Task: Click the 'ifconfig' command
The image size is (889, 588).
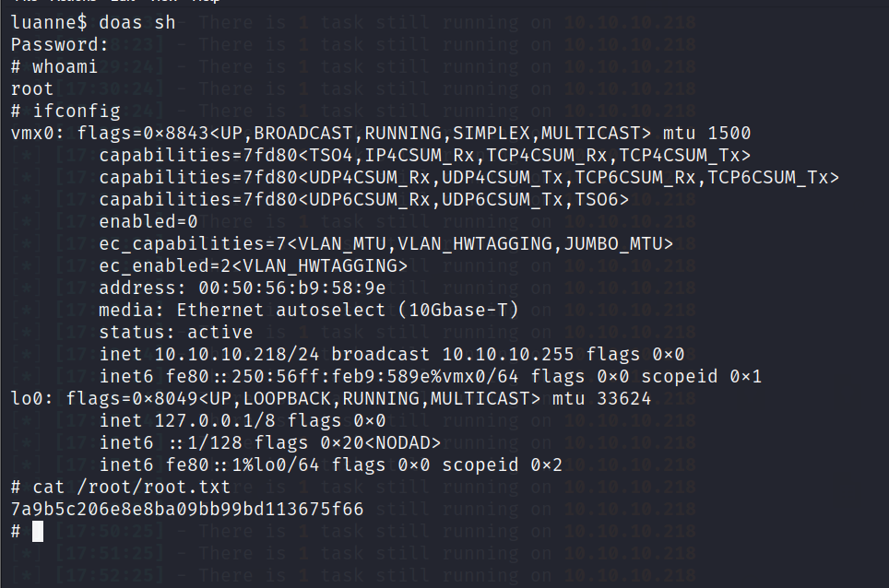Action: point(77,111)
